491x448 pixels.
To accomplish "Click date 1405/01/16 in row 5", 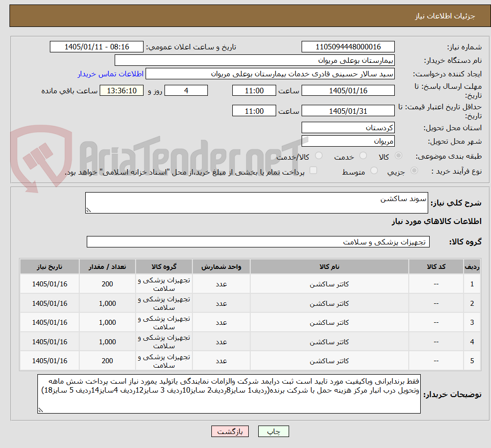I will coord(49,361).
